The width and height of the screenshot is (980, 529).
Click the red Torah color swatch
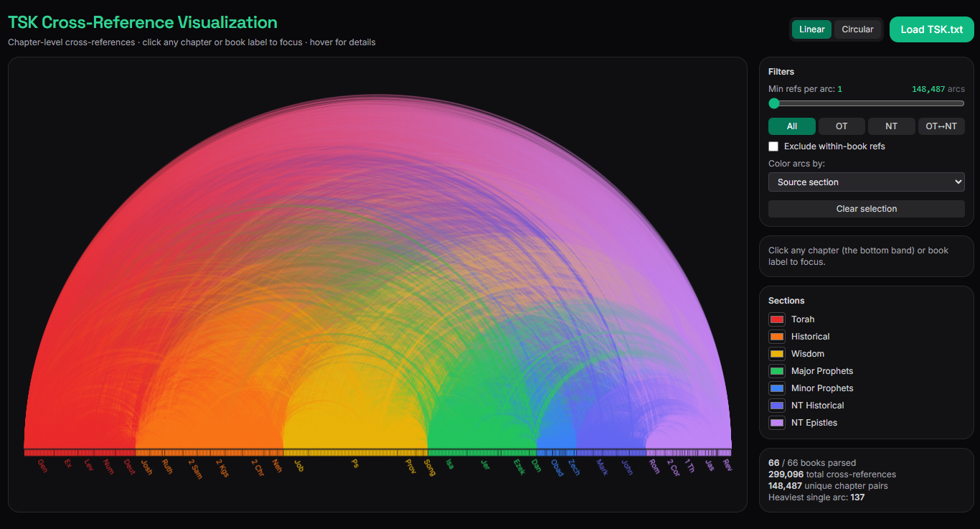[x=777, y=319]
